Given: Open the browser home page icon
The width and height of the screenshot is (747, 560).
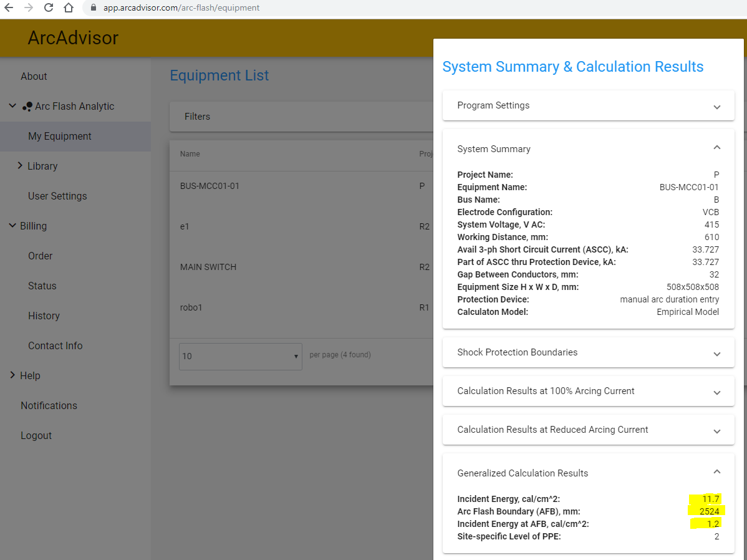Looking at the screenshot, I should click(x=69, y=7).
